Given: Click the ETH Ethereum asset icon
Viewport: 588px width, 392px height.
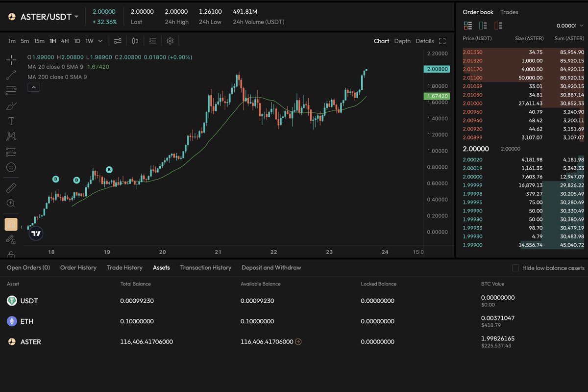Looking at the screenshot, I should [x=12, y=321].
